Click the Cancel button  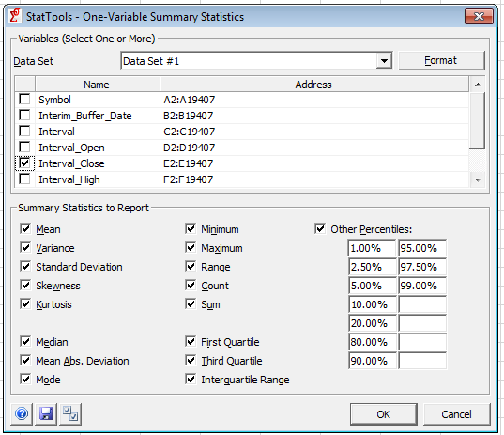click(456, 414)
